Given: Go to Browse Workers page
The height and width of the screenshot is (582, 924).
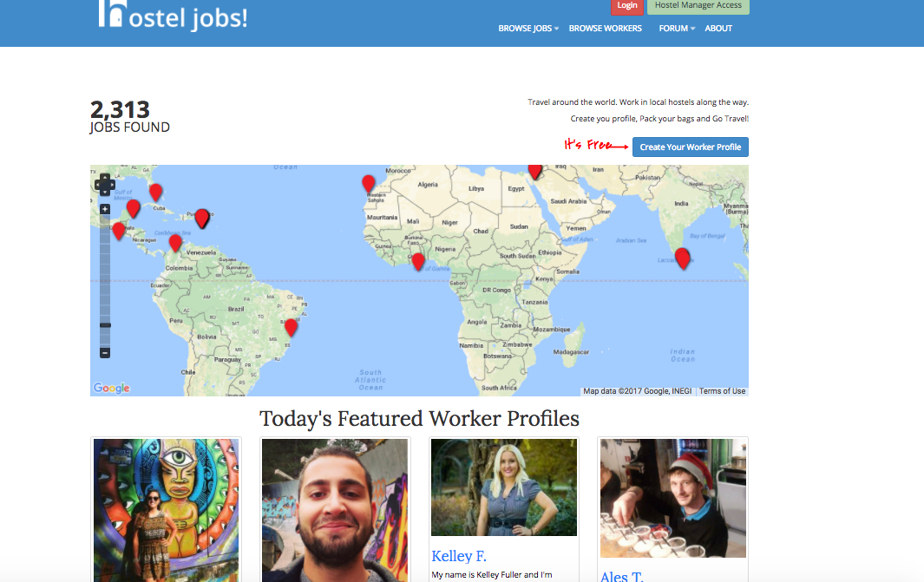Looking at the screenshot, I should coord(606,29).
